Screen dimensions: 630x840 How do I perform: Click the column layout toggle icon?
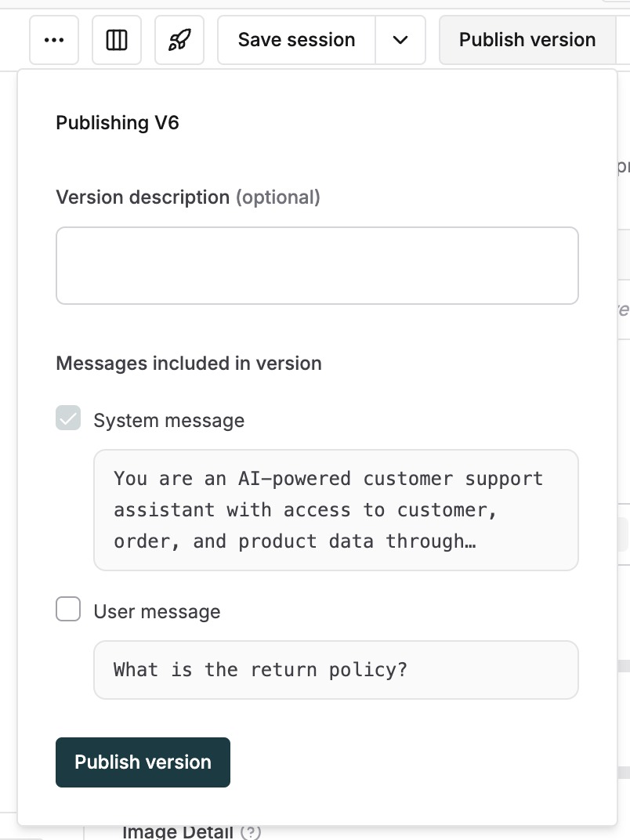click(116, 40)
